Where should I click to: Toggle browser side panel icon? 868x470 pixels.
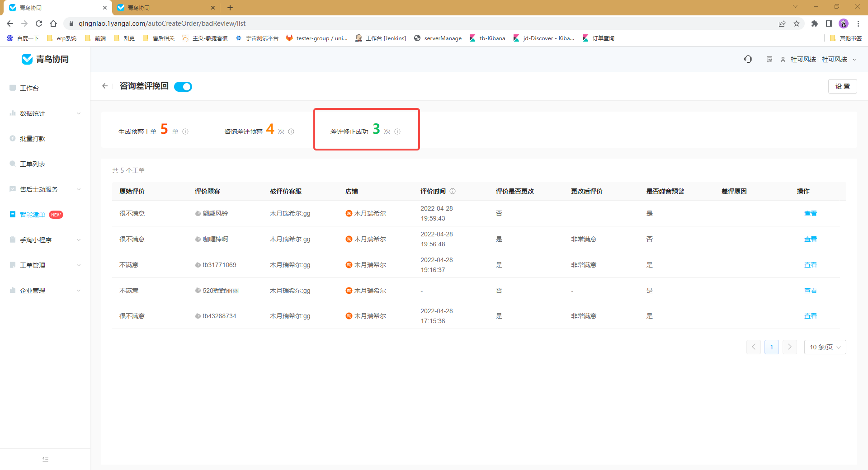[829, 23]
